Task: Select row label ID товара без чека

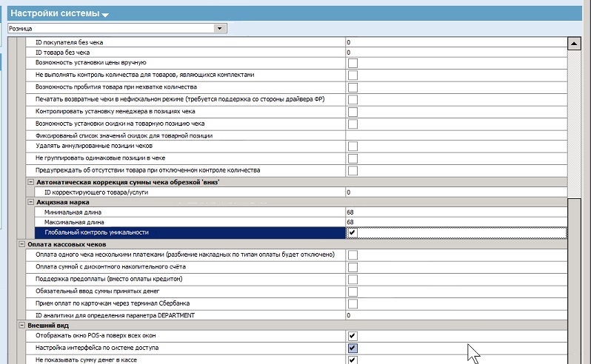Action: [x=62, y=53]
